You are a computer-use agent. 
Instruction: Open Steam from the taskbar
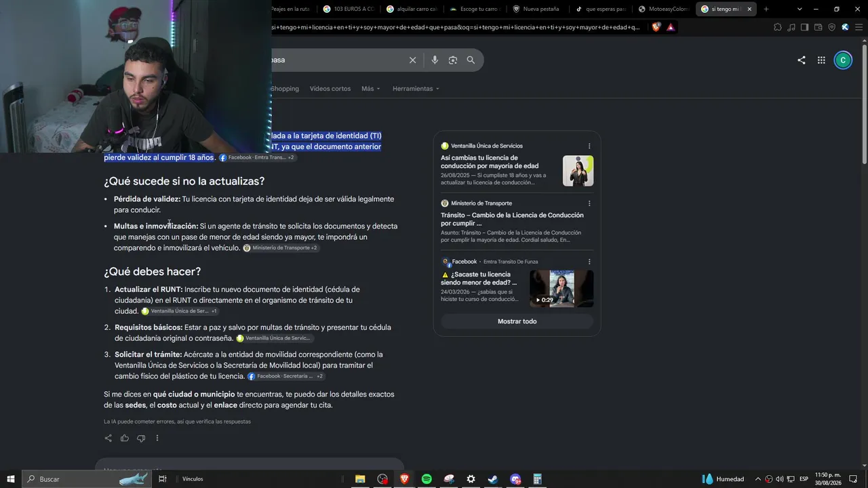coord(493,479)
